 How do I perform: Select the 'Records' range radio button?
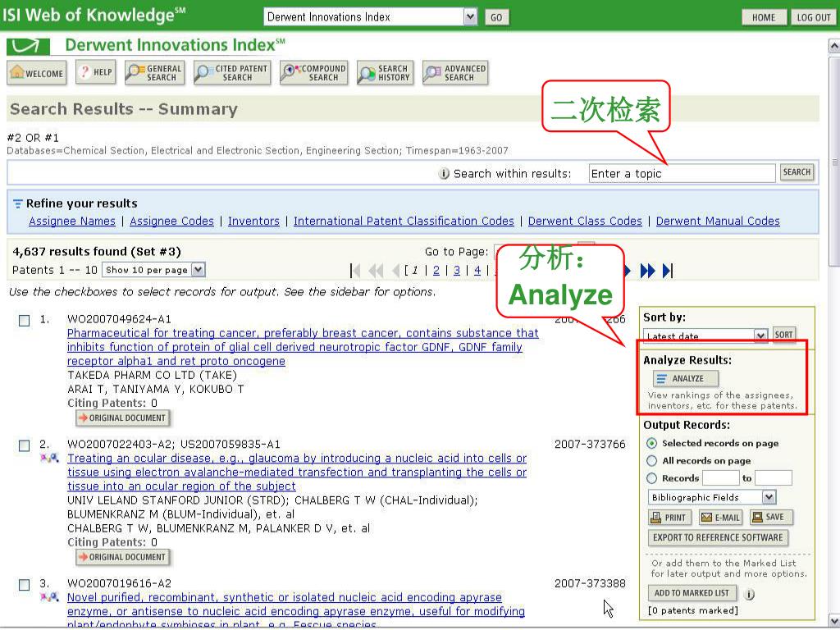(x=651, y=478)
